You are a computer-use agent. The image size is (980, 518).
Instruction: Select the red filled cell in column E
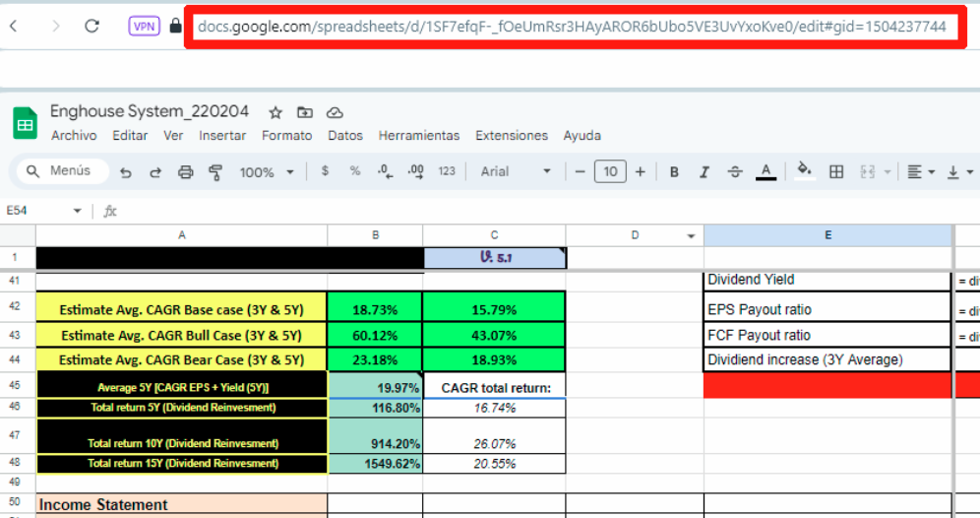[x=827, y=385]
